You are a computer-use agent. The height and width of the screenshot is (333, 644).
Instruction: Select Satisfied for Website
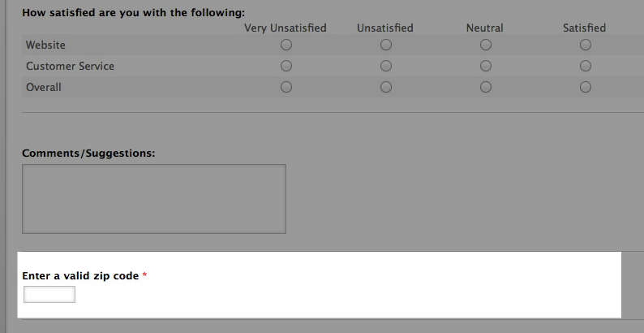click(585, 45)
